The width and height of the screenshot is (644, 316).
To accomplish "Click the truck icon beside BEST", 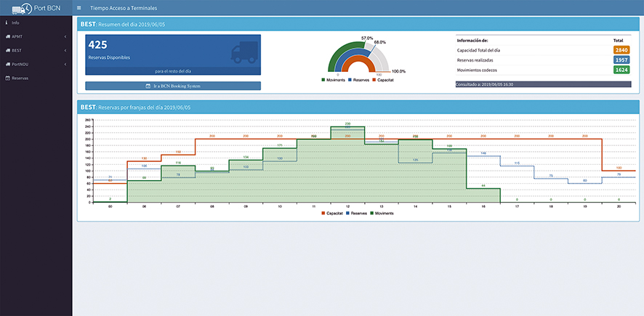I will pyautogui.click(x=7, y=50).
